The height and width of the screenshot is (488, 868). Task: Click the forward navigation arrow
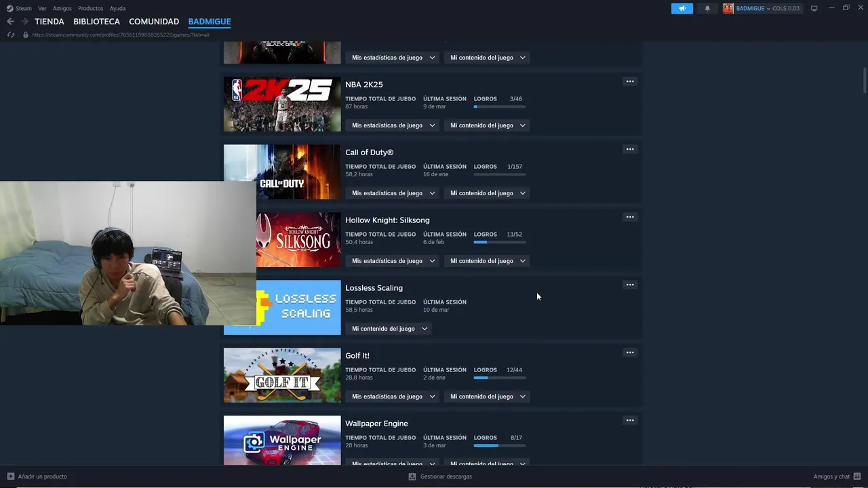(24, 22)
